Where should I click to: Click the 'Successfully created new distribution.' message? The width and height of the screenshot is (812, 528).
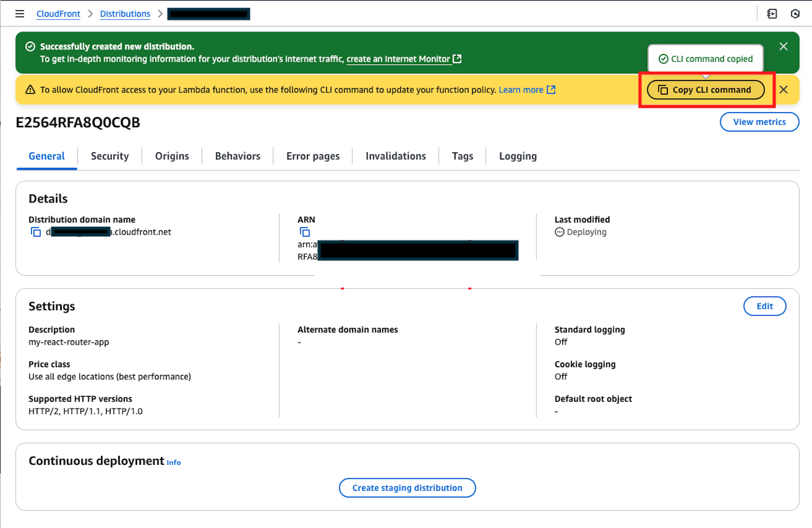click(117, 47)
